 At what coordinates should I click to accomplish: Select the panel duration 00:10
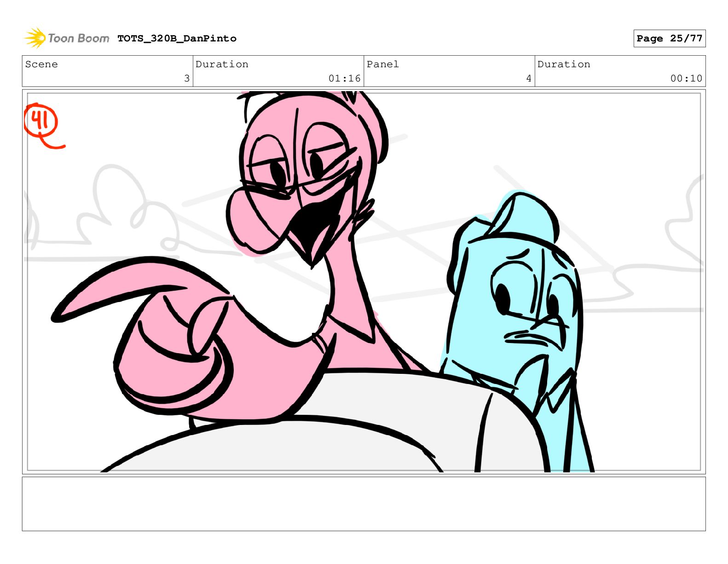pyautogui.click(x=686, y=78)
